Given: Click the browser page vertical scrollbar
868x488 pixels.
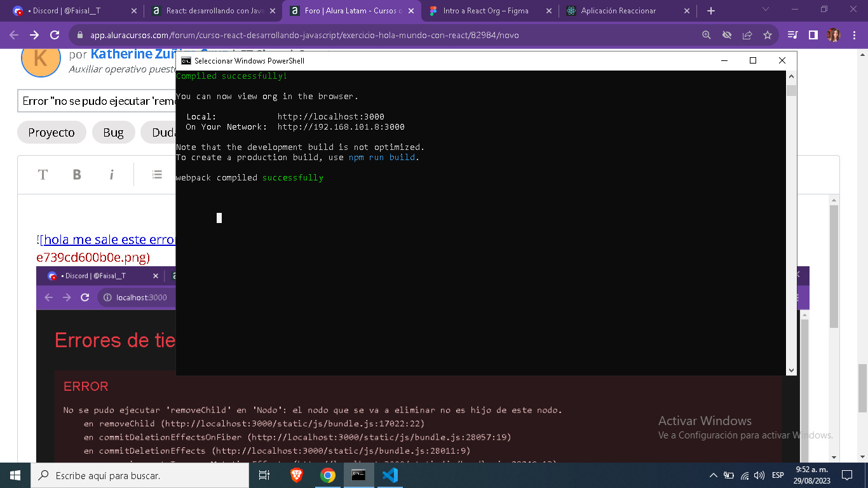Looking at the screenshot, I should click(862, 388).
